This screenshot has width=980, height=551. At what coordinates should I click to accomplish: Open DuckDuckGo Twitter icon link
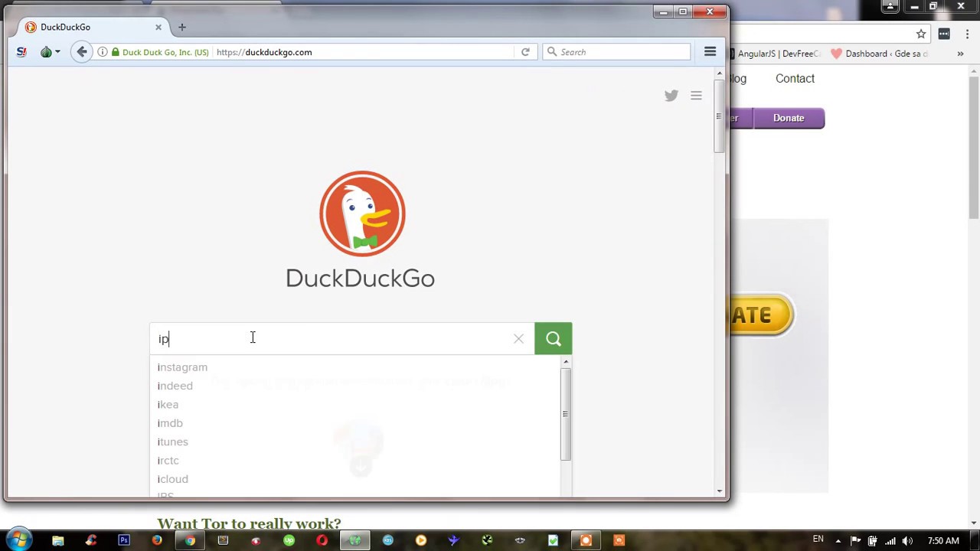pyautogui.click(x=671, y=96)
